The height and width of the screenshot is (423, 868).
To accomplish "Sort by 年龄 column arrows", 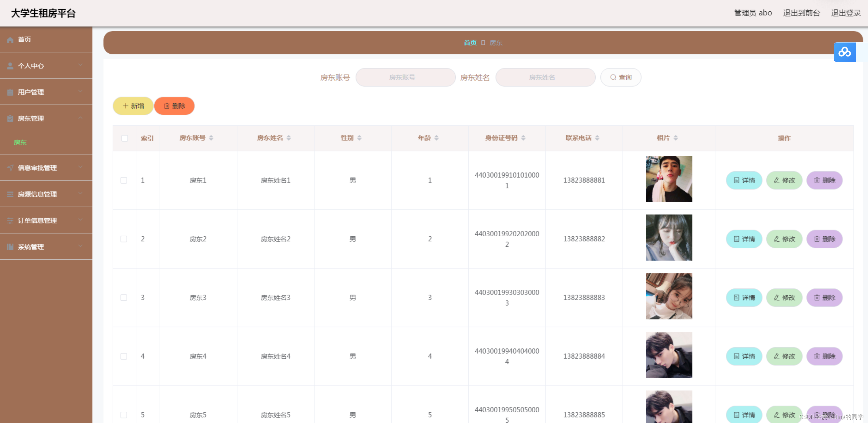I will [436, 138].
